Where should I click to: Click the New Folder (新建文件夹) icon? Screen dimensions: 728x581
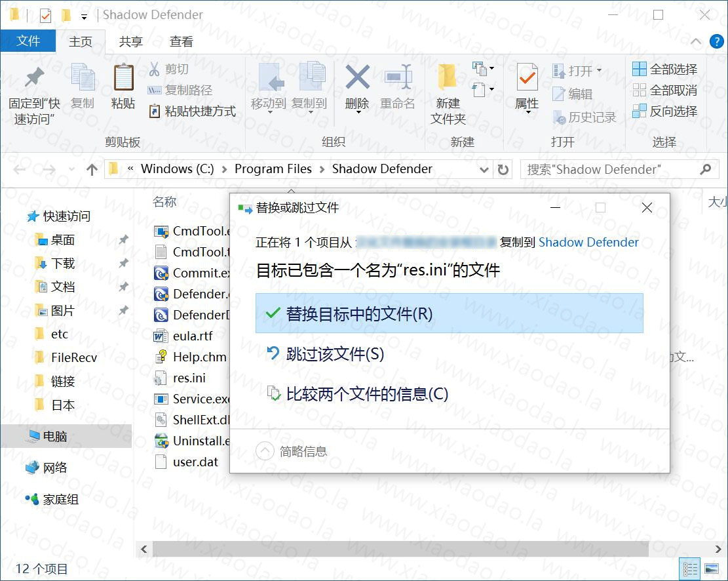click(448, 77)
